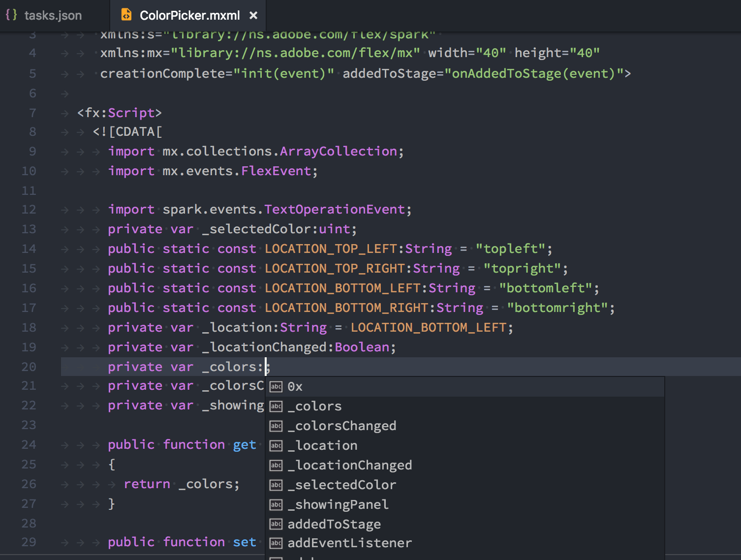Click line number 20 in the gutter

click(x=29, y=367)
